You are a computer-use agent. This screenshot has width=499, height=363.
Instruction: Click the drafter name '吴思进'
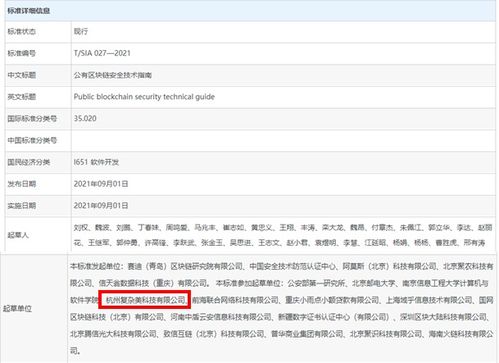pyautogui.click(x=240, y=243)
